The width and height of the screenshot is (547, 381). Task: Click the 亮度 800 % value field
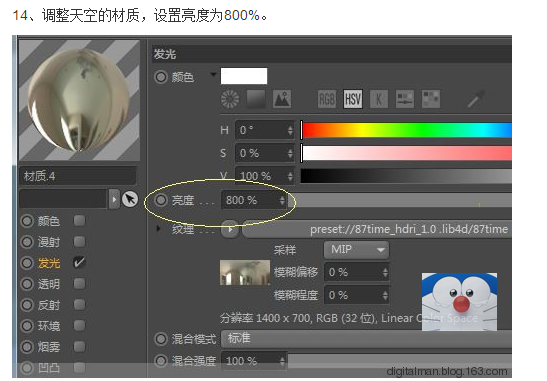coord(254,200)
